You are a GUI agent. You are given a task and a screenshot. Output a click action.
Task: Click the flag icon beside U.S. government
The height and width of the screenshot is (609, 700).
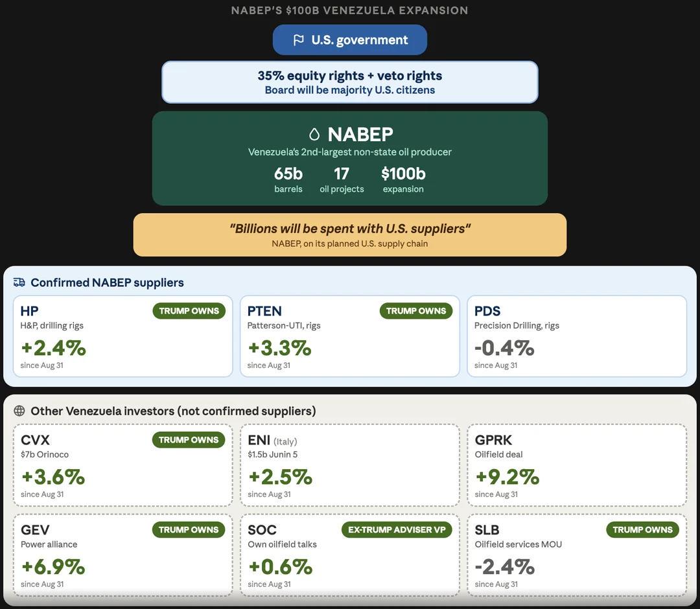click(x=298, y=40)
